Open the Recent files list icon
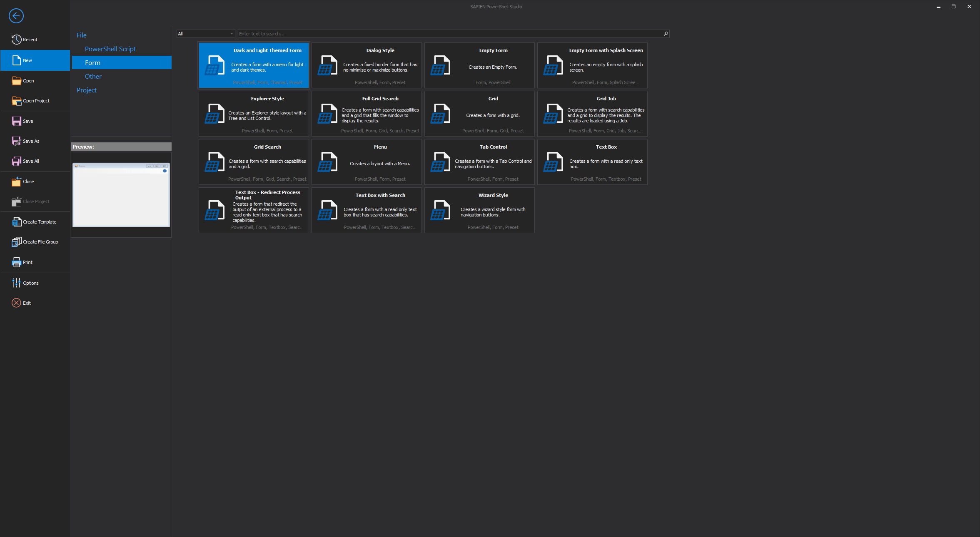This screenshot has height=537, width=980. coord(16,40)
